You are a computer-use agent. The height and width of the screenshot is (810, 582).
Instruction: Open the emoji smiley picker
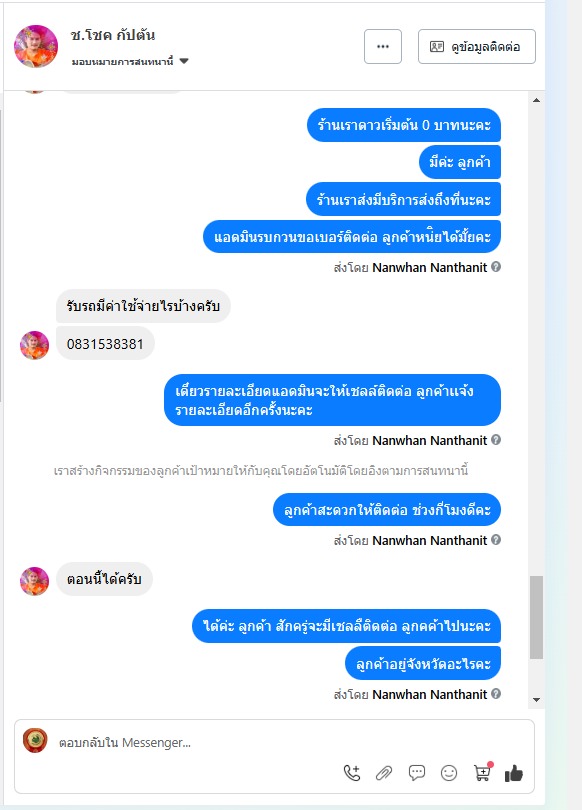pos(449,773)
